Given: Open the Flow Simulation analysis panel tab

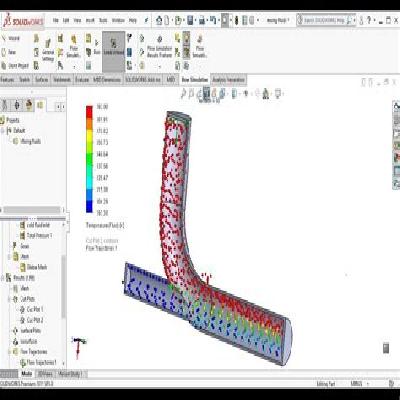Looking at the screenshot, I should point(40,105).
